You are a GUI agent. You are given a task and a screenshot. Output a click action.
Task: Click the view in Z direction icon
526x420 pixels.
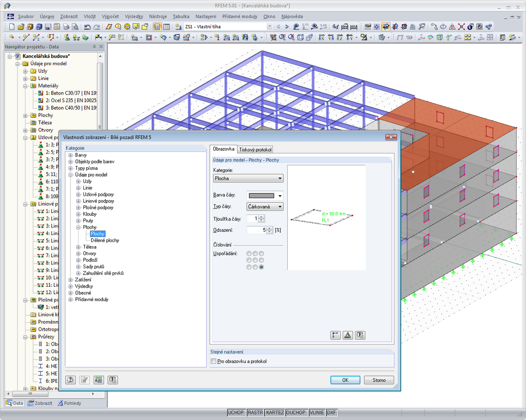tap(340, 37)
